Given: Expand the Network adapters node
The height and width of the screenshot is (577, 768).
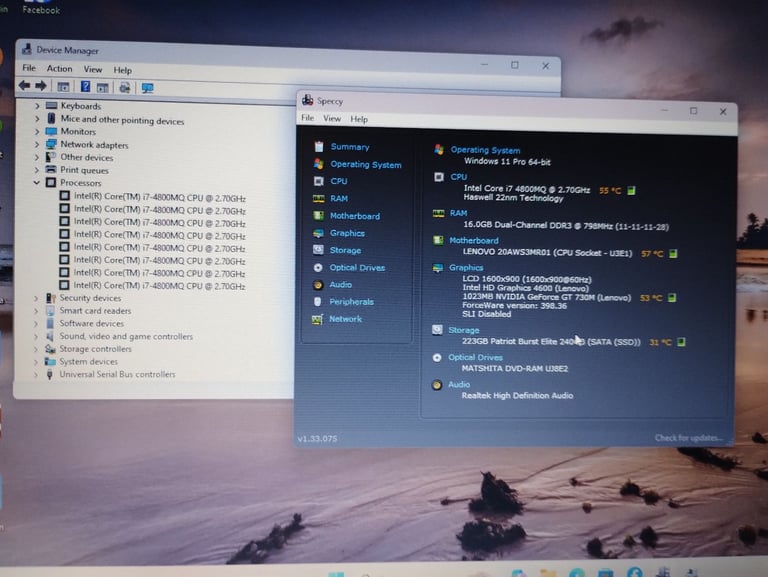Looking at the screenshot, I should (37, 144).
